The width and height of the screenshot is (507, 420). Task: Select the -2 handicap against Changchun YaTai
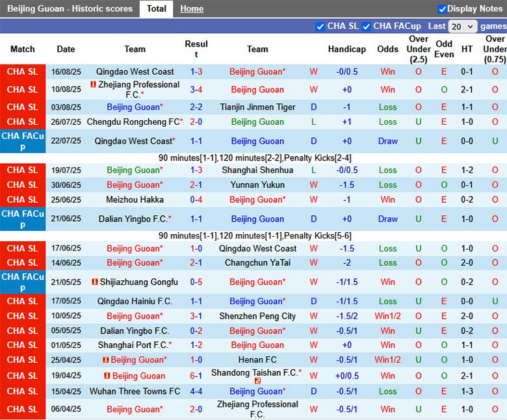[347, 263]
